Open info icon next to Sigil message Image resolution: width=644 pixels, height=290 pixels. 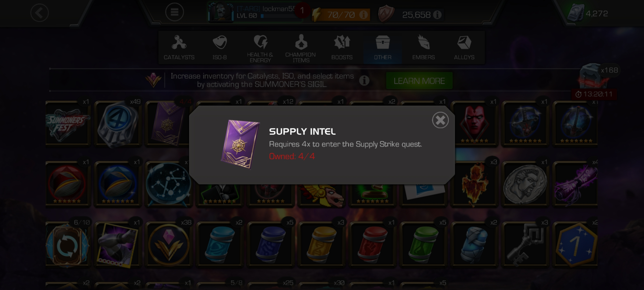click(364, 80)
